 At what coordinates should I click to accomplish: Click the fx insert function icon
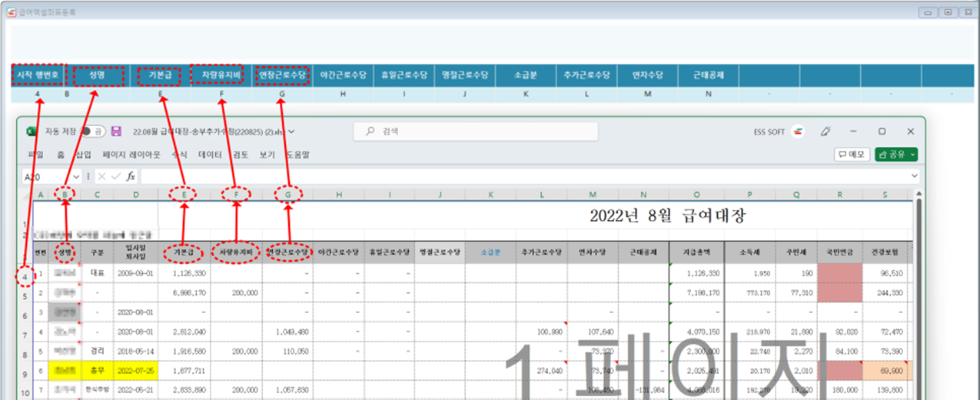(x=131, y=176)
